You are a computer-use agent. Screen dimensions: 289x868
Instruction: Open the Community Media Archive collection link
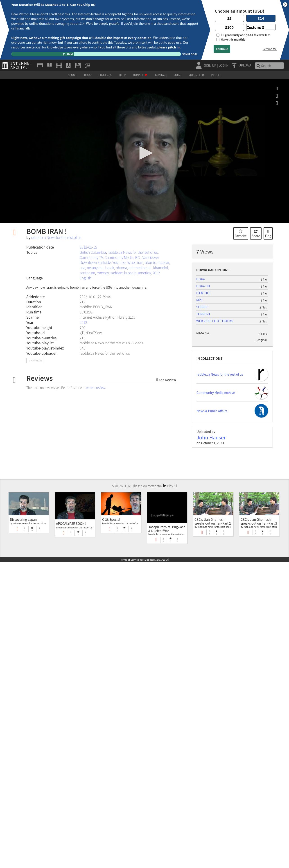click(x=216, y=393)
